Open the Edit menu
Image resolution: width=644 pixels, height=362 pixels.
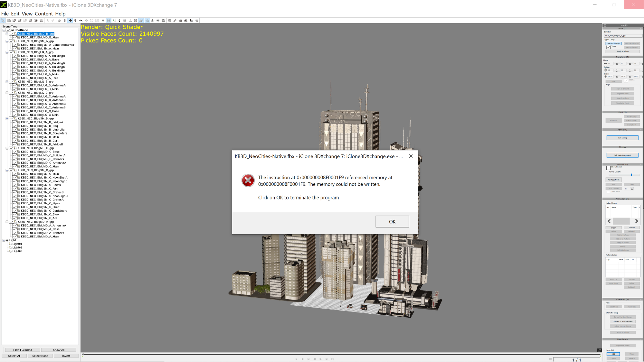click(15, 14)
